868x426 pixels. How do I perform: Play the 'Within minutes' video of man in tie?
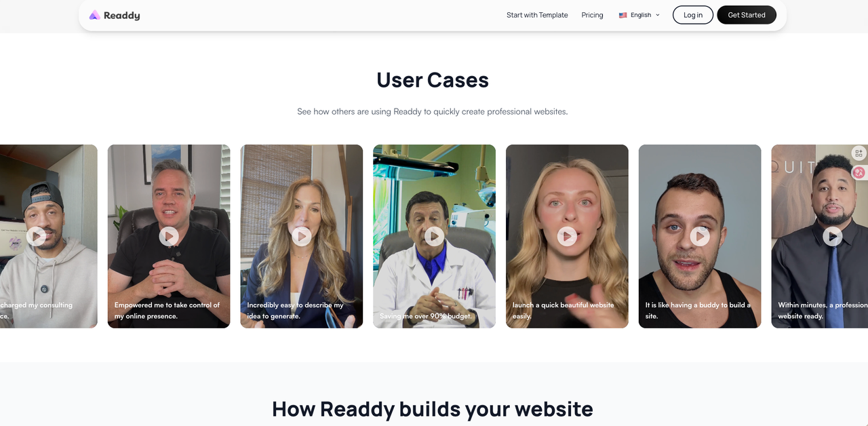pyautogui.click(x=833, y=236)
